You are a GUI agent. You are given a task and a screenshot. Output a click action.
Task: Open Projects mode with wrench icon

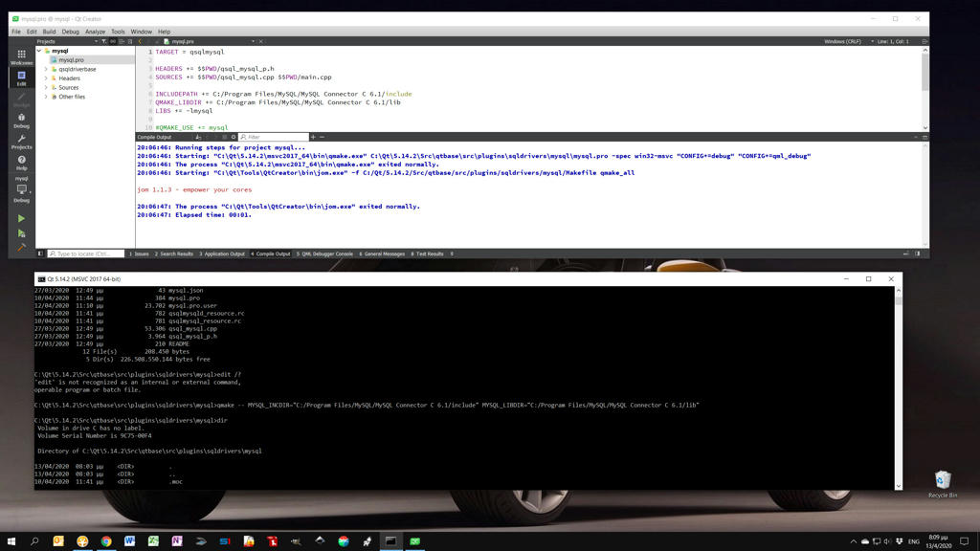tap(21, 142)
